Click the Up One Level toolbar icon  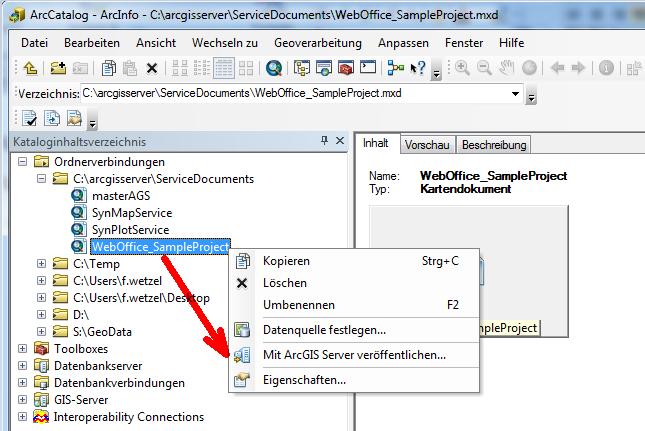tap(31, 68)
